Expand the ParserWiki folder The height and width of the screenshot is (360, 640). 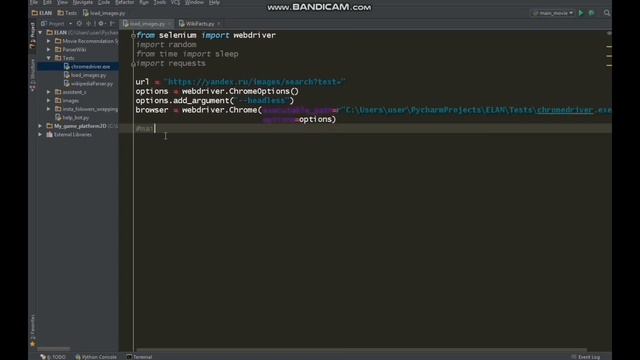tap(49, 50)
